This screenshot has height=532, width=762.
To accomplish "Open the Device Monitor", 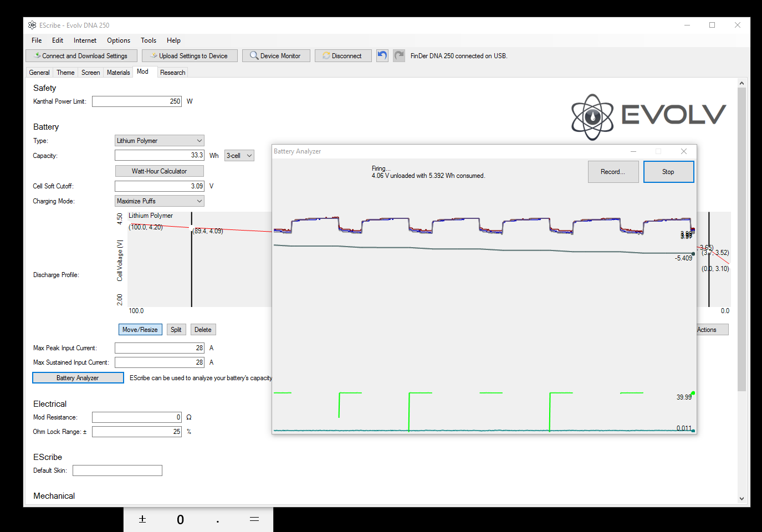I will tap(275, 56).
